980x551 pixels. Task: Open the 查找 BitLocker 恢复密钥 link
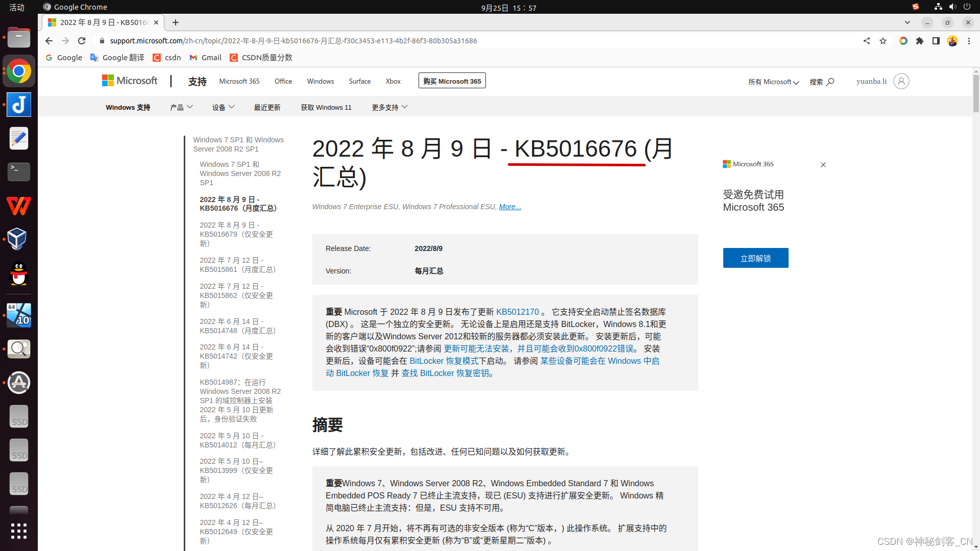coord(445,373)
